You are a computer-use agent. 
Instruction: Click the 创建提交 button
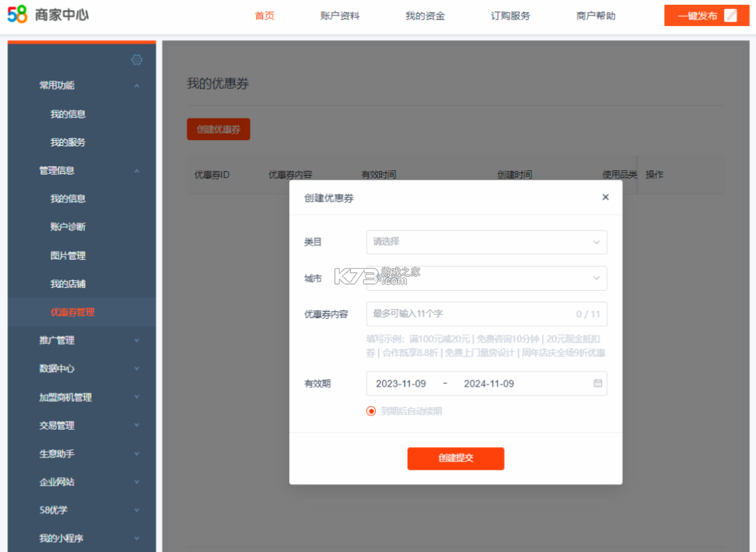456,459
